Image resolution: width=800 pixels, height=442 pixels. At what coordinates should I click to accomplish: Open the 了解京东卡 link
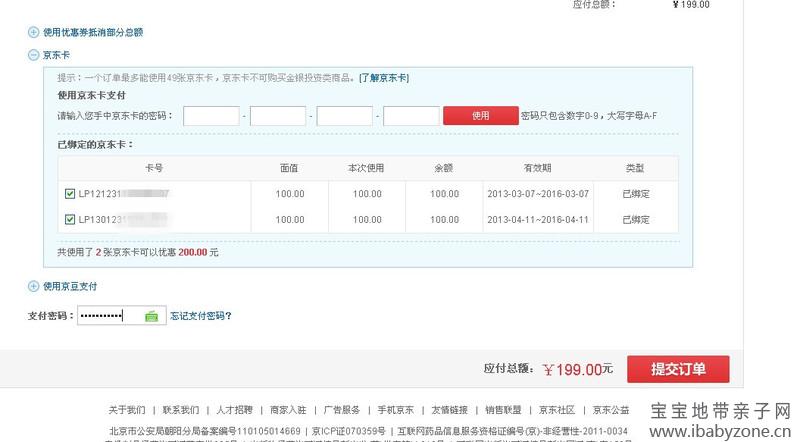pos(384,78)
